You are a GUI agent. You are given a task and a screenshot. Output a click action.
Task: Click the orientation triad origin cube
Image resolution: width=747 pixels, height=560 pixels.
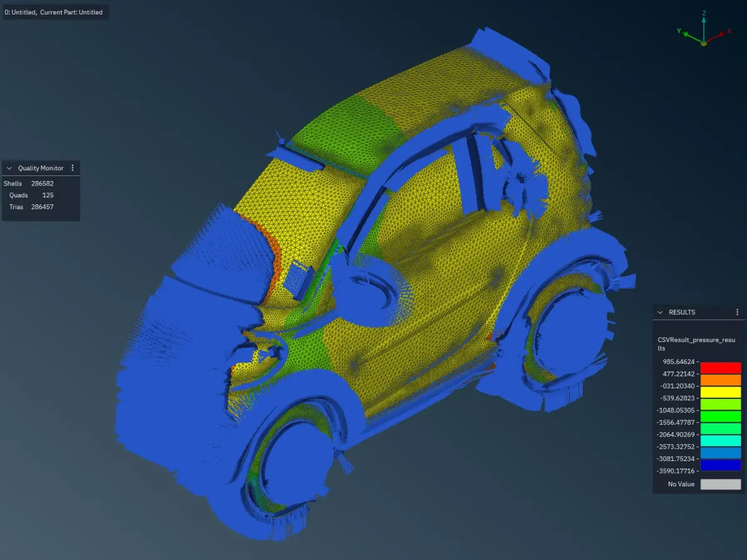[704, 43]
